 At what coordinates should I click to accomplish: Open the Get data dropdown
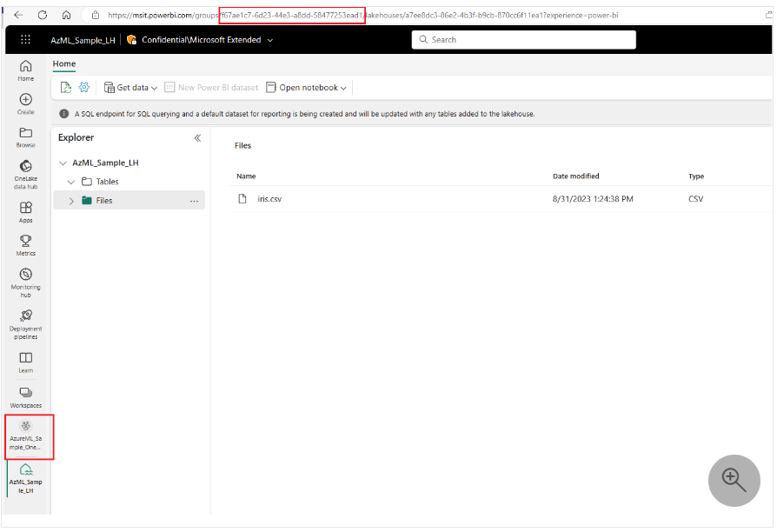pyautogui.click(x=131, y=88)
